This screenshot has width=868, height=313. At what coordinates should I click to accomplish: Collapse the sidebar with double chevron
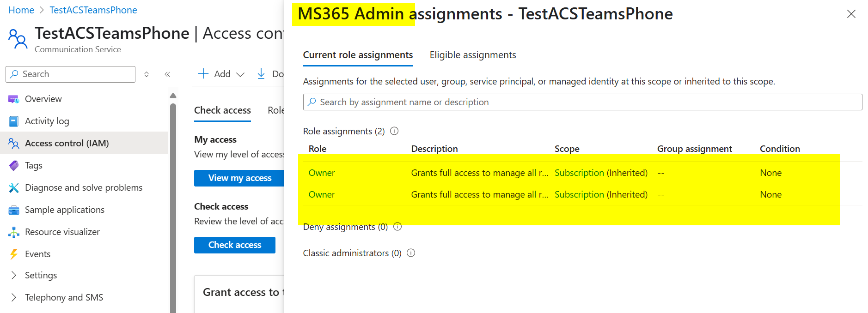click(167, 74)
